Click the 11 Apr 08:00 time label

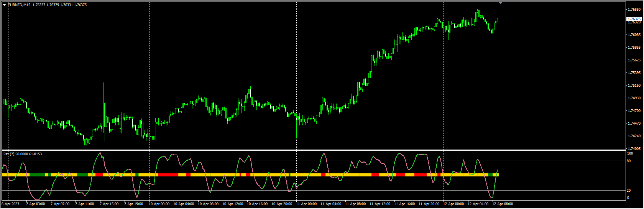coord(355,204)
